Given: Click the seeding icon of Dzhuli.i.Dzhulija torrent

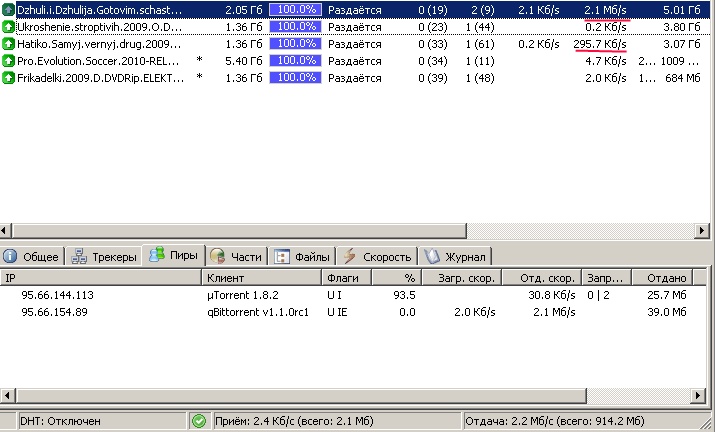Looking at the screenshot, I should point(9,10).
